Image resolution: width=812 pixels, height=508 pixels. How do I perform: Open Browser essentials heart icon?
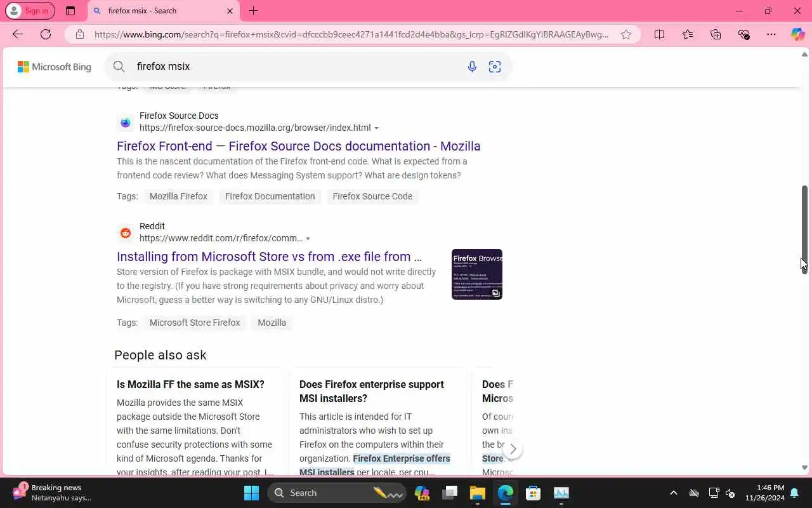pos(743,34)
